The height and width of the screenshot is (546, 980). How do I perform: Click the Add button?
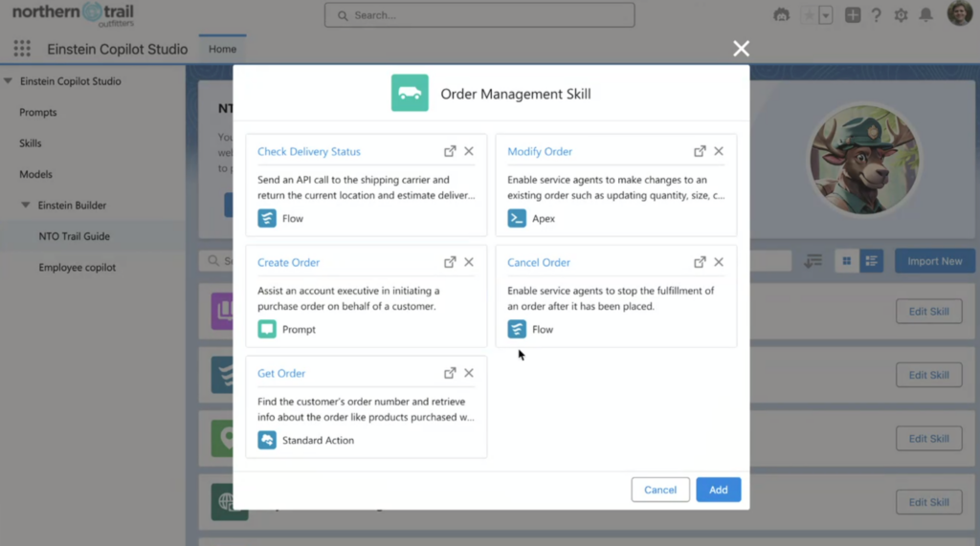(x=718, y=490)
